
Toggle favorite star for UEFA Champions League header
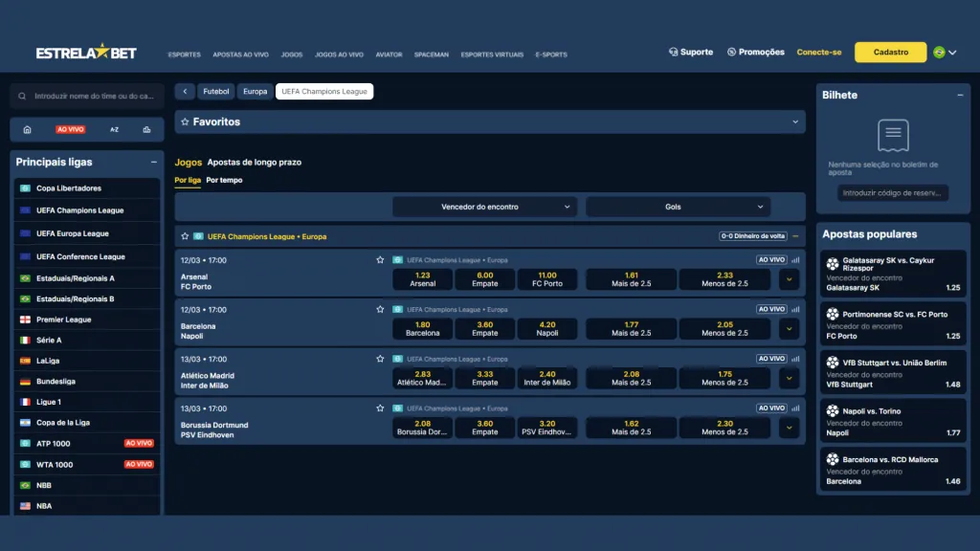pyautogui.click(x=185, y=236)
